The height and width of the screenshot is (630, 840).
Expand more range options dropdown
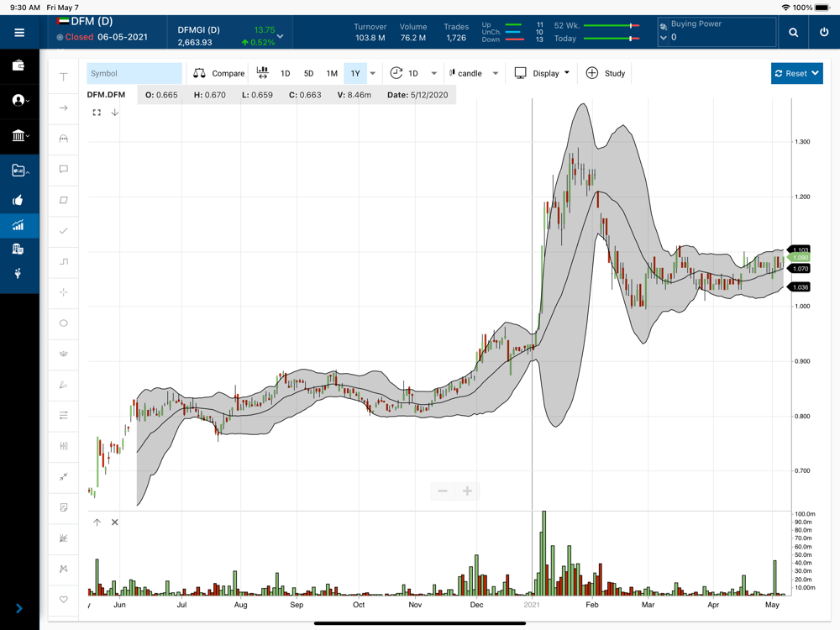pyautogui.click(x=373, y=73)
